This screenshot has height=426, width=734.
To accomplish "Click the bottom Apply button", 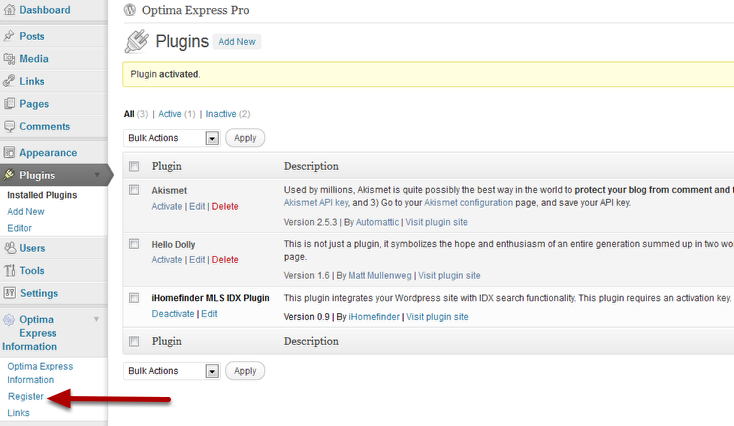I will pos(245,371).
